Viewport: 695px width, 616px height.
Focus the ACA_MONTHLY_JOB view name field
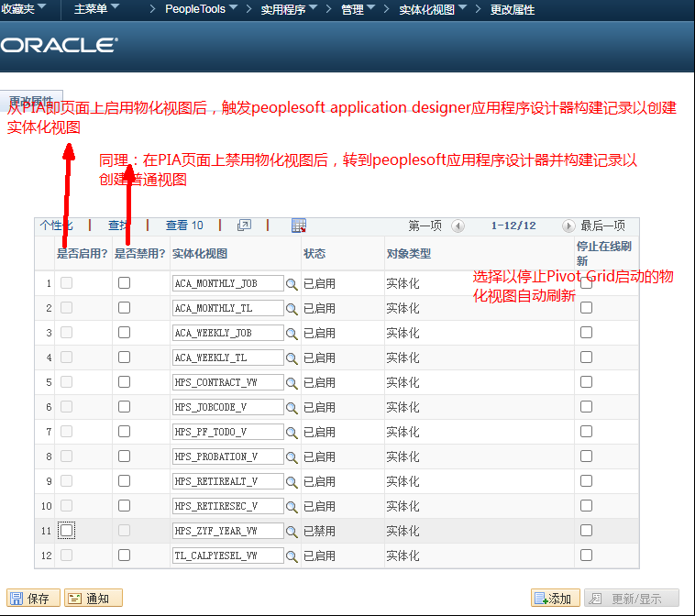click(227, 283)
